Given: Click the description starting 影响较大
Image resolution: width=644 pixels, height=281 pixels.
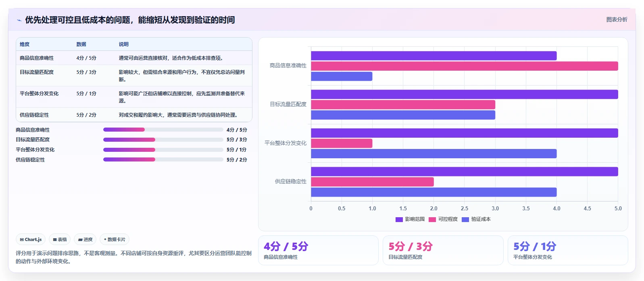Looking at the screenshot, I should pos(182,76).
